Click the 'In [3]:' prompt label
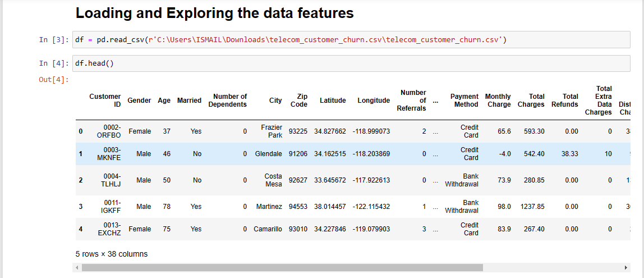 coord(54,40)
